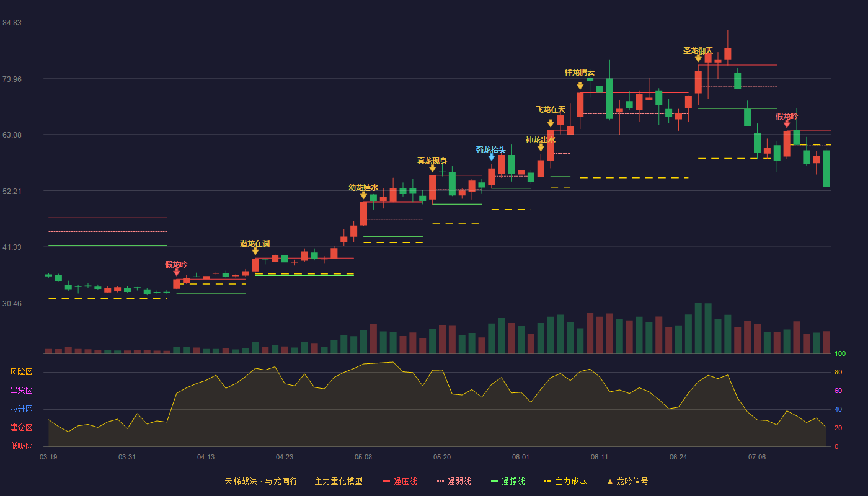Click the red 0 indicator scale value
This screenshot has width=868, height=496.
pos(836,446)
